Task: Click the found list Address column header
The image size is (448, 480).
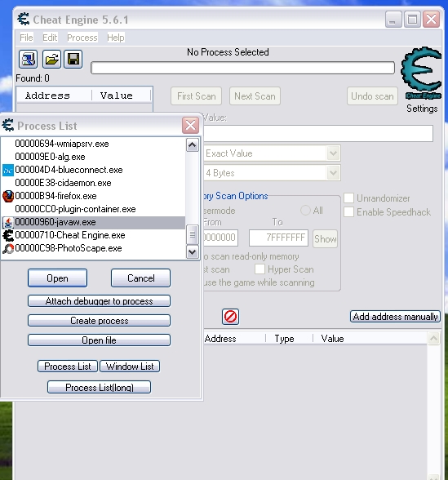Action: click(x=54, y=96)
